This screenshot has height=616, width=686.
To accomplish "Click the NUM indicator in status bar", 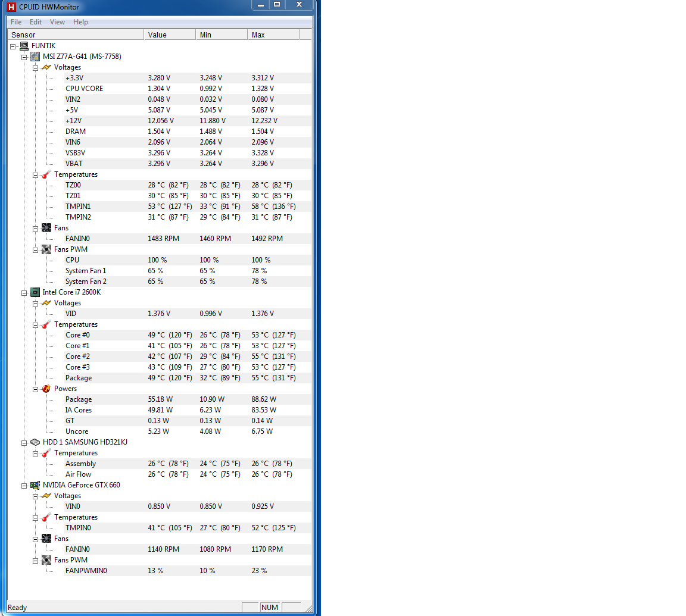I will click(x=270, y=607).
